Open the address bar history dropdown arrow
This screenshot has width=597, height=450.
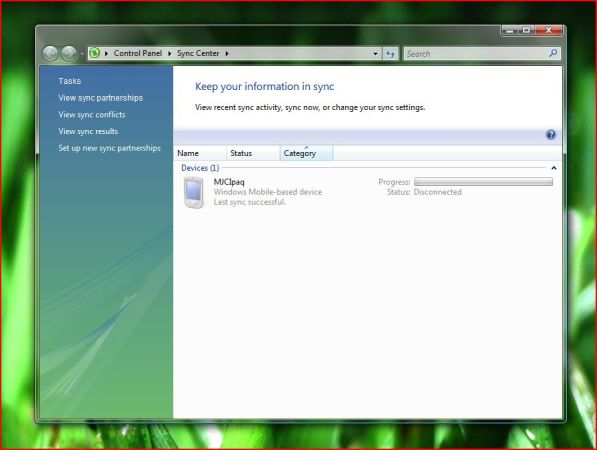tap(375, 54)
